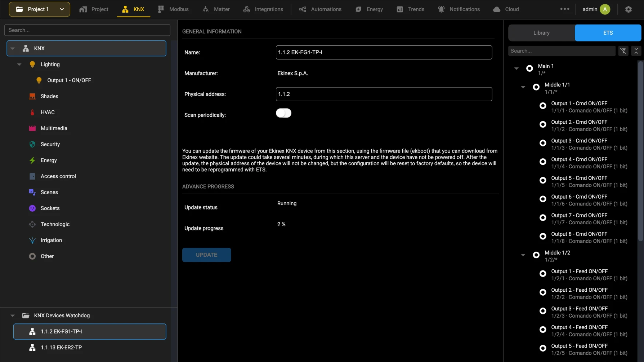This screenshot has width=644, height=362.
Task: Click the UPDATE firmware button
Action: 206,255
